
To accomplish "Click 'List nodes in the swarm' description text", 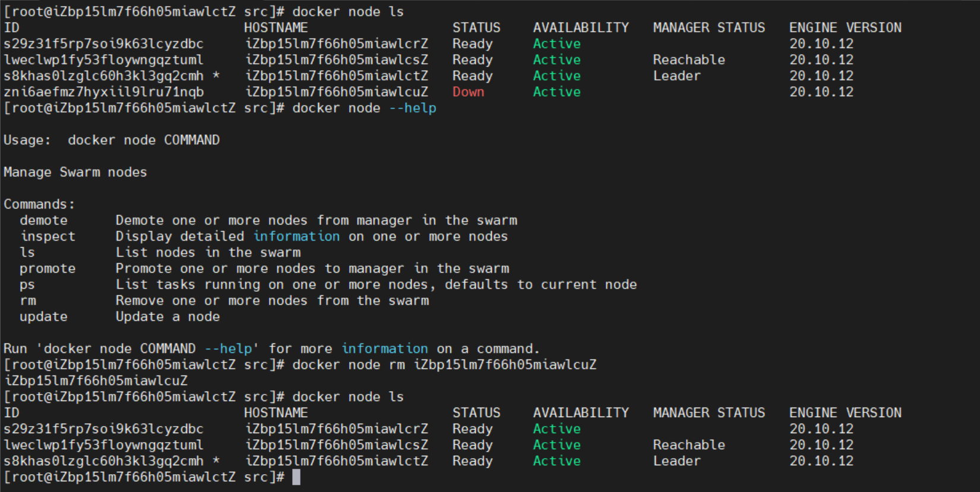I will (x=208, y=253).
